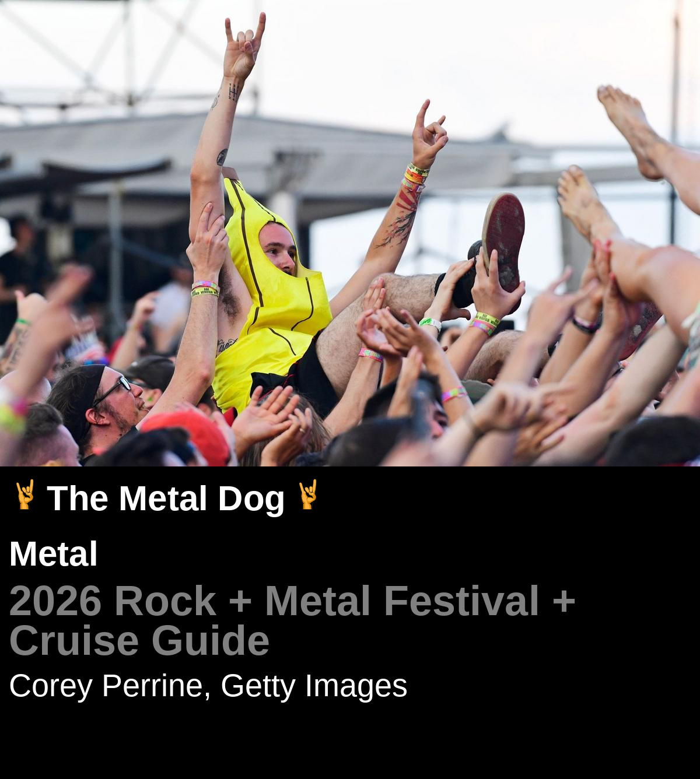Click the Corey Perrine, Getty Images credit
Image resolution: width=700 pixels, height=779 pixels.
pyautogui.click(x=208, y=686)
